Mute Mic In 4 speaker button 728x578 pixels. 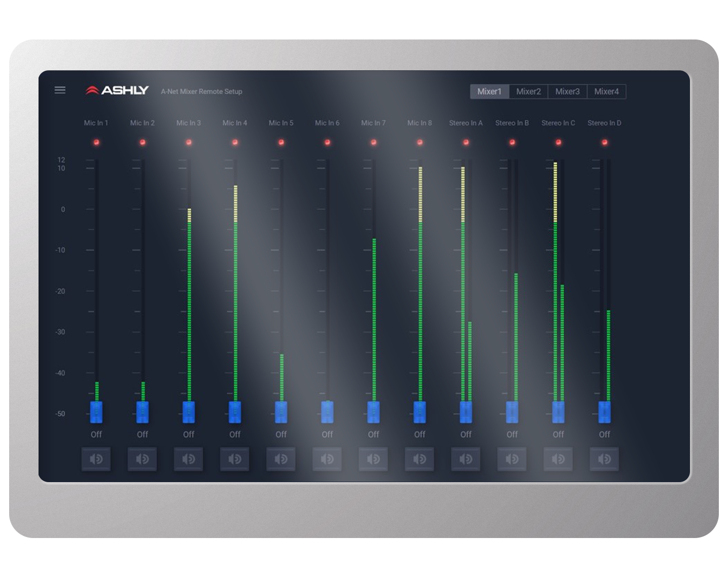tap(234, 460)
